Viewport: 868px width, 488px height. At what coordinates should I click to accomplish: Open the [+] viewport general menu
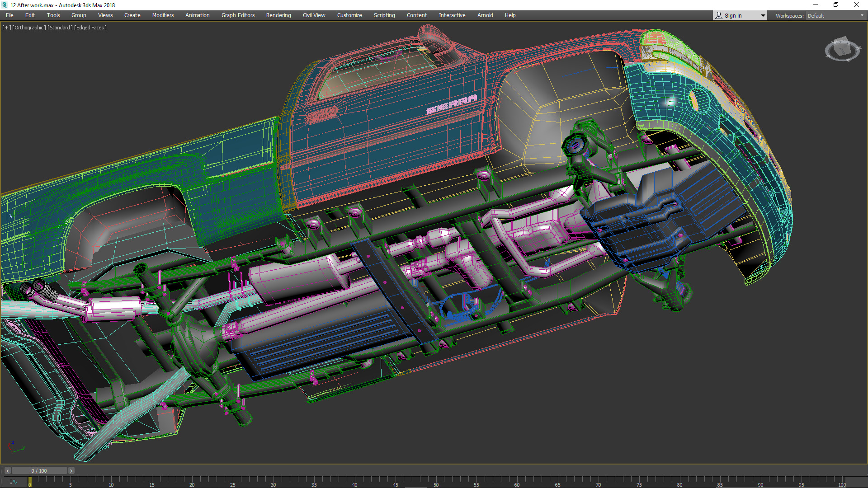point(6,28)
